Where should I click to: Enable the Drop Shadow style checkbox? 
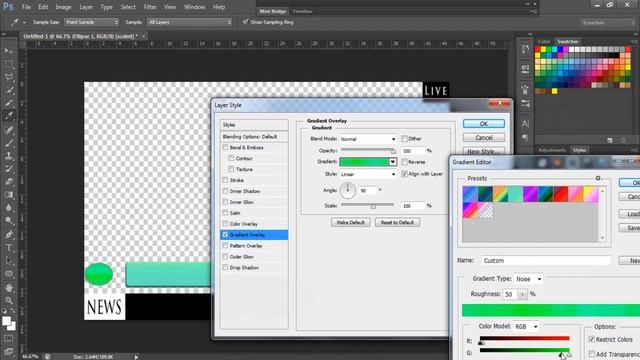tap(225, 267)
